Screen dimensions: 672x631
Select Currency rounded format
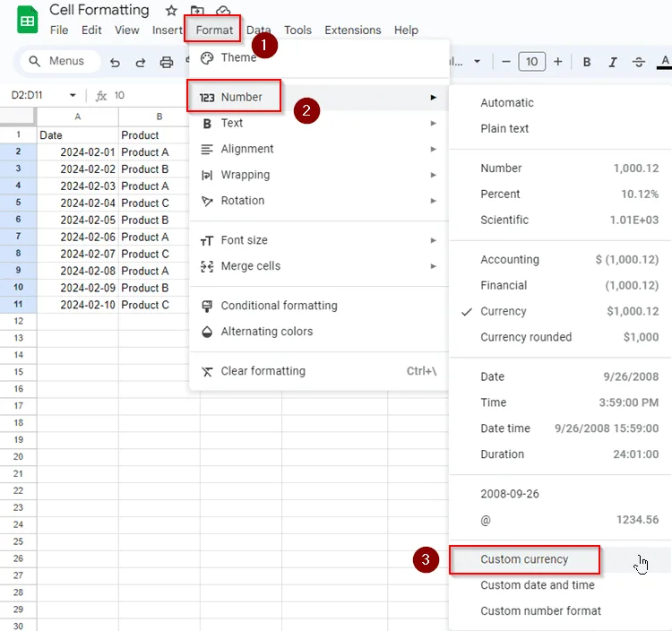(561, 337)
